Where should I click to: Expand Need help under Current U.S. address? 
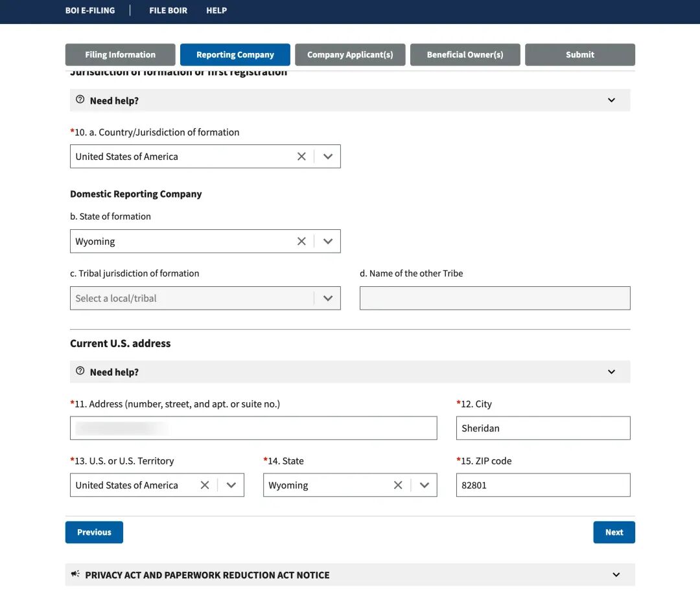point(611,372)
